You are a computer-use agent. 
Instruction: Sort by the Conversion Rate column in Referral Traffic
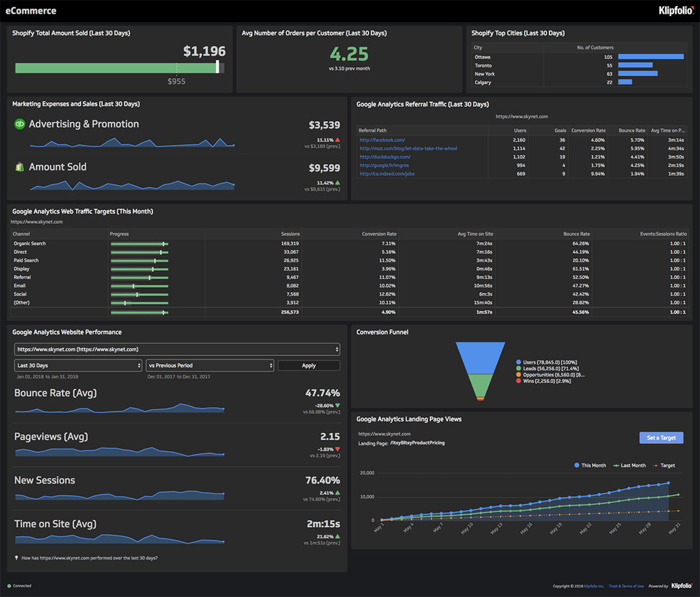[x=588, y=130]
